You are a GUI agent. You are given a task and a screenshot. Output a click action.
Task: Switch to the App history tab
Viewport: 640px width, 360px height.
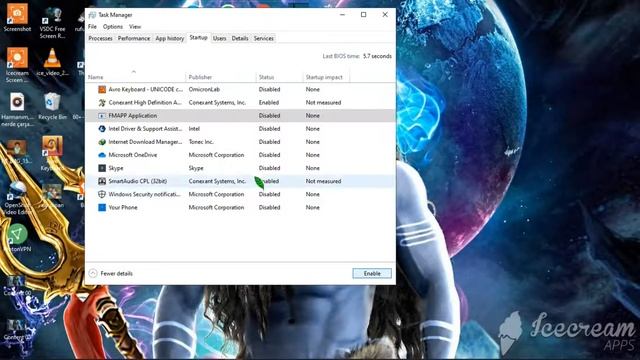point(170,38)
